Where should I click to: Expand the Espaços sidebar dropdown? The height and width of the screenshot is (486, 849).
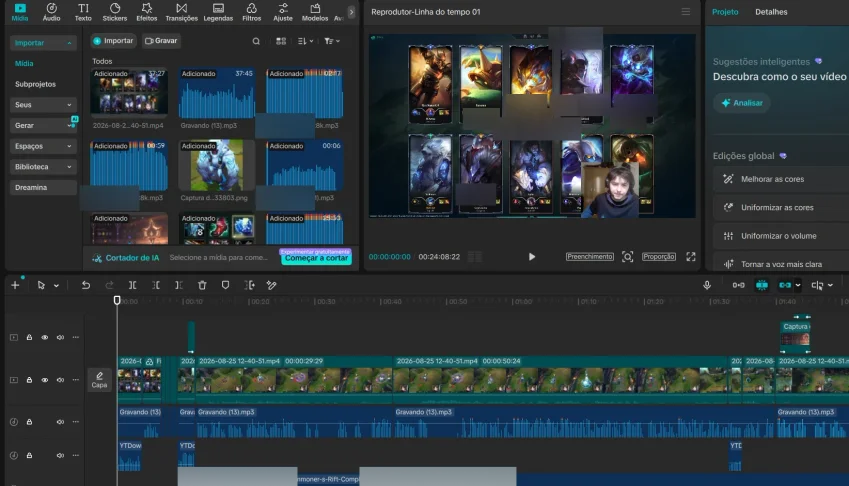click(69, 146)
